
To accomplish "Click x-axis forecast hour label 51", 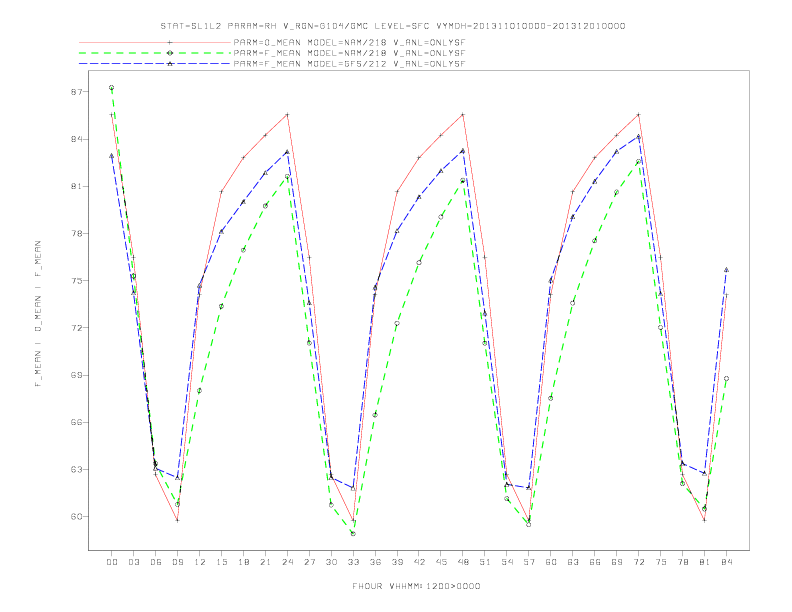I will point(485,562).
